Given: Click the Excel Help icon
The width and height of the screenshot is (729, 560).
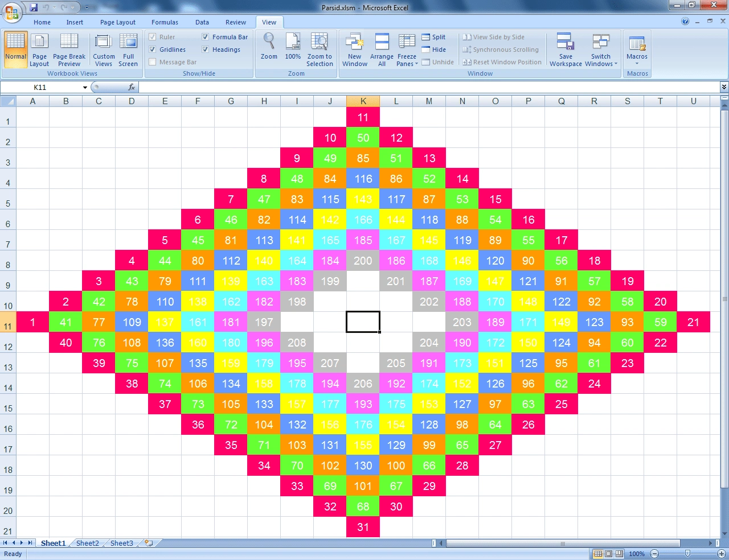Looking at the screenshot, I should (x=685, y=22).
